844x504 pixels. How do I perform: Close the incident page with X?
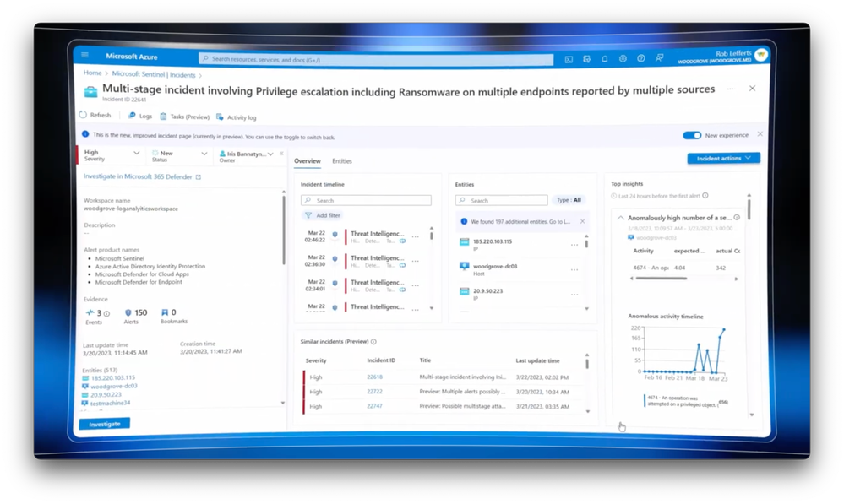pos(752,88)
